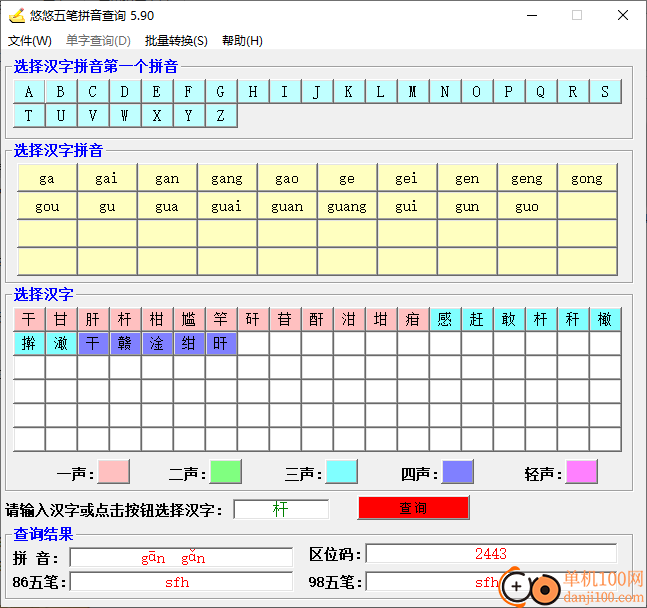Select the character 尴 cell
The height and width of the screenshot is (608, 647).
(189, 319)
